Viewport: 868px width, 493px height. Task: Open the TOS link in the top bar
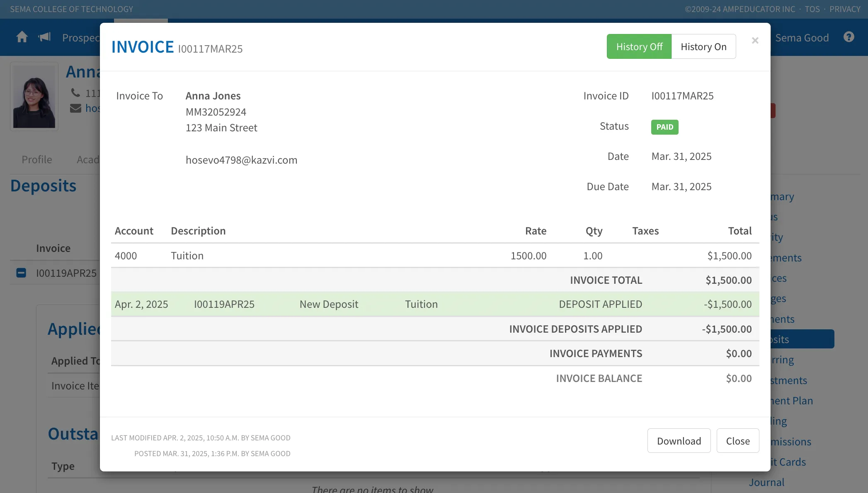click(812, 9)
